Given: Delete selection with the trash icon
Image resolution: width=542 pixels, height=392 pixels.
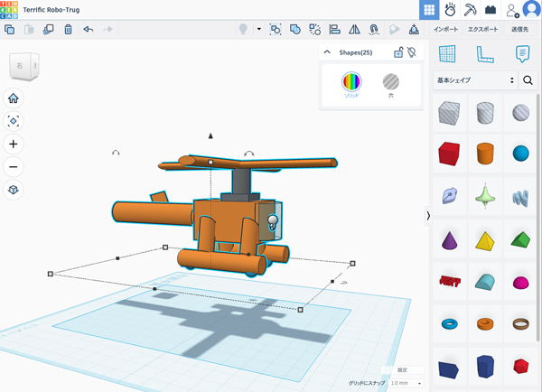Looking at the screenshot, I should click(68, 30).
